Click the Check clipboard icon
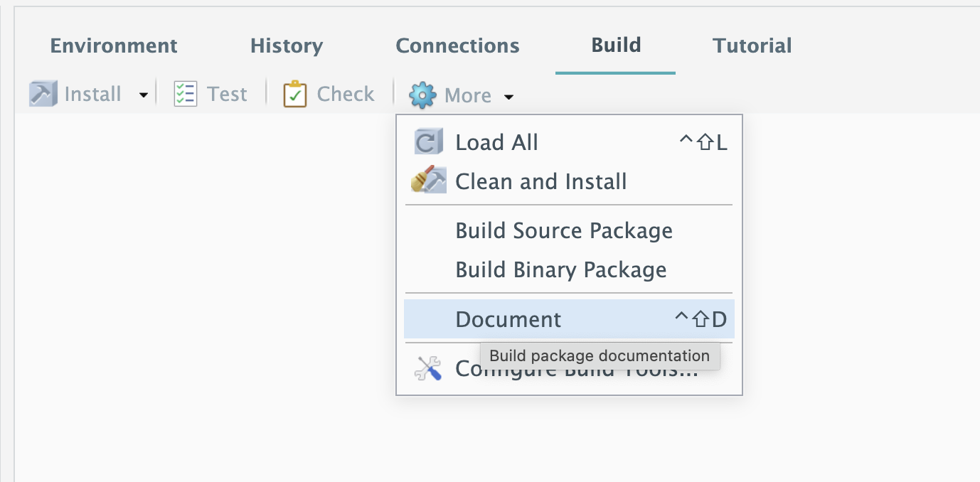Screen dimensions: 980x482 point(294,94)
